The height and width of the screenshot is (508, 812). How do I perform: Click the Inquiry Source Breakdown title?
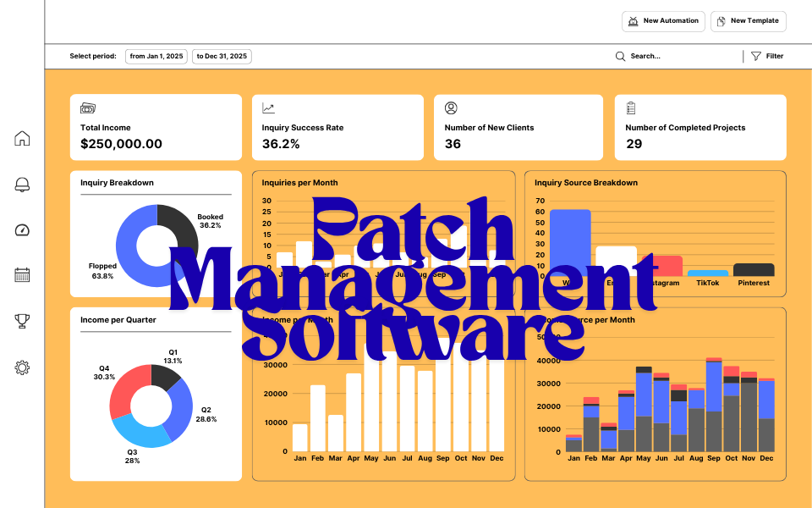point(586,183)
